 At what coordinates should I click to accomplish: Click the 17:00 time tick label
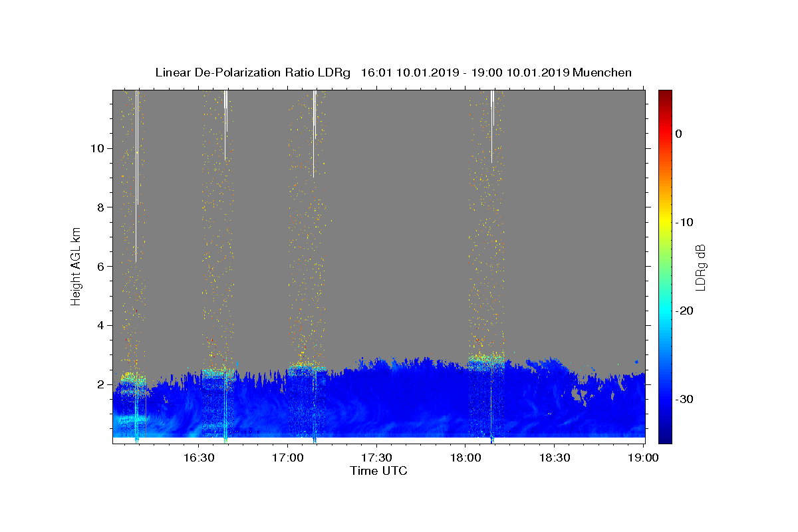pyautogui.click(x=287, y=458)
